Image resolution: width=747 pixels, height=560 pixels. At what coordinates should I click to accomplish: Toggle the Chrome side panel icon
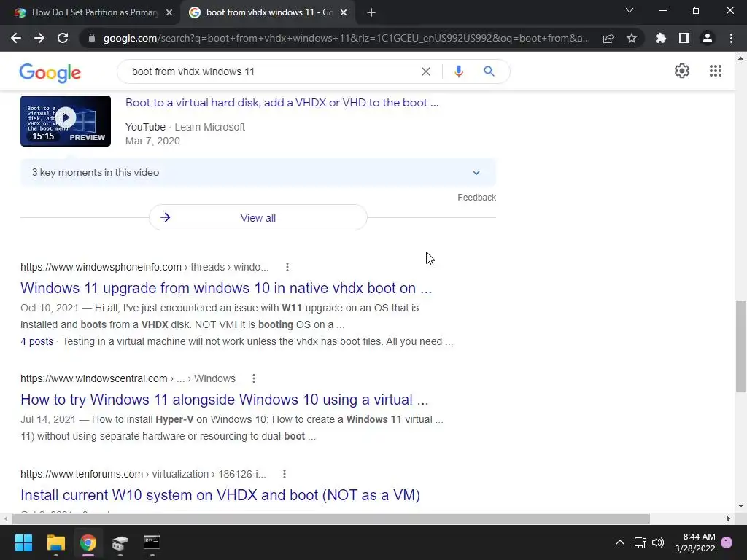(684, 38)
